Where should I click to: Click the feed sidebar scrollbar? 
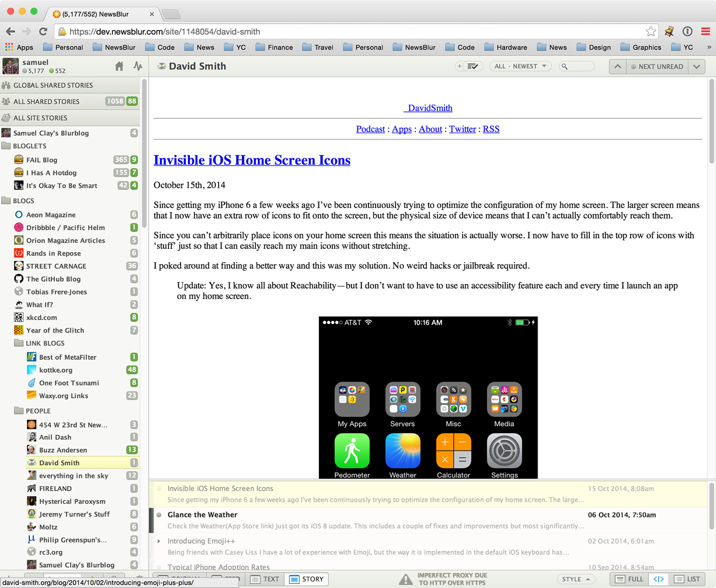tap(144, 153)
